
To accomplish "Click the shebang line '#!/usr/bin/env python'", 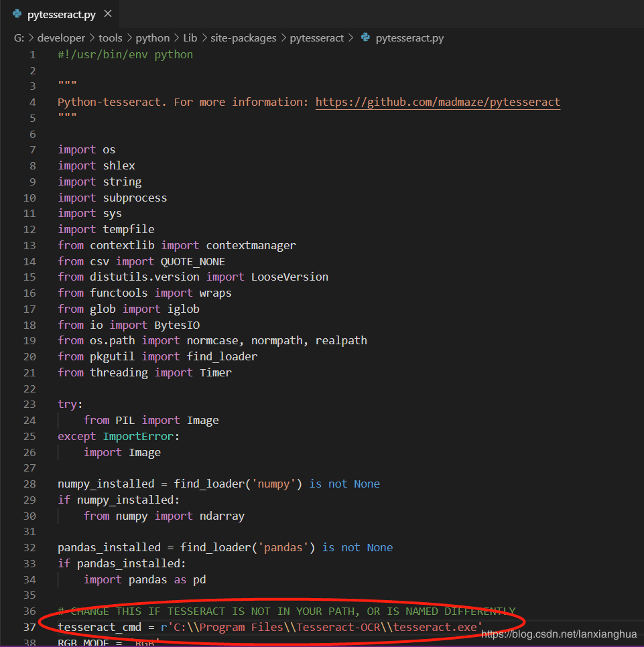I will click(x=125, y=54).
